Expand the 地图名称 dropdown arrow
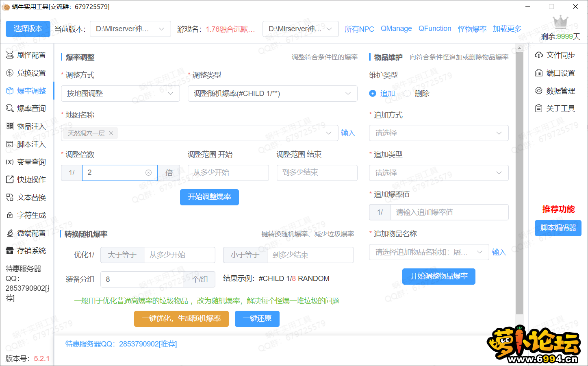 pyautogui.click(x=329, y=133)
